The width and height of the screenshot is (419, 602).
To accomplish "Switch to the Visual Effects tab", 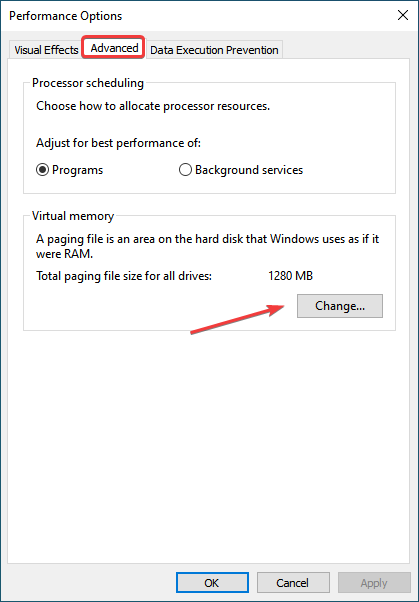I will (46, 50).
